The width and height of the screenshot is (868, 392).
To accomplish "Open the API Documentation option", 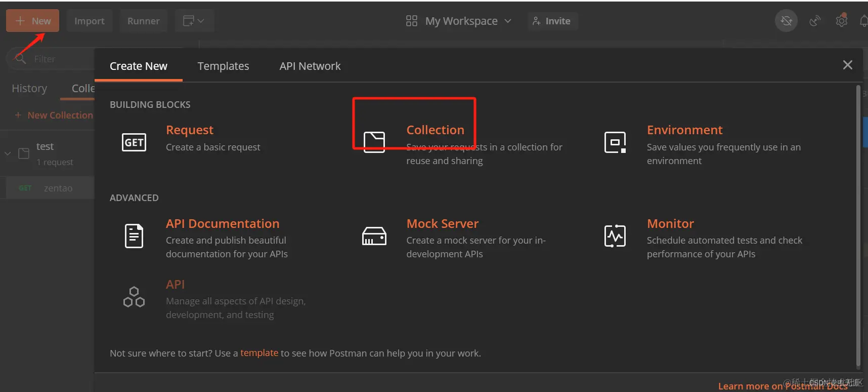I will click(x=223, y=224).
